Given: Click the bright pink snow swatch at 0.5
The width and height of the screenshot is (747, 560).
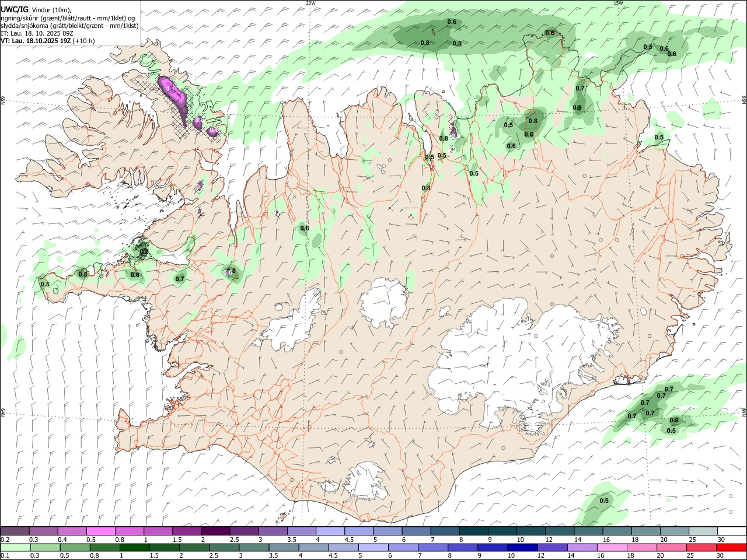Looking at the screenshot, I should pos(101,531).
